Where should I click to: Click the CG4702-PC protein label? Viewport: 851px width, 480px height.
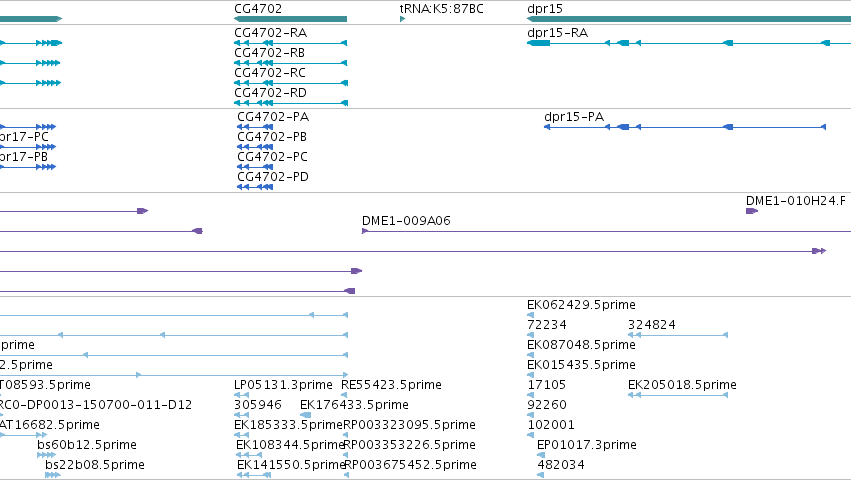[272, 157]
